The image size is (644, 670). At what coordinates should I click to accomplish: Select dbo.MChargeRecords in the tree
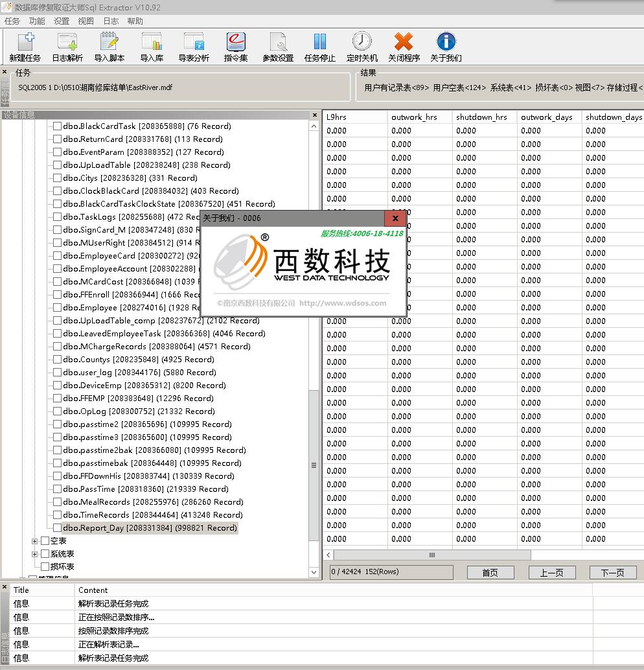157,347
